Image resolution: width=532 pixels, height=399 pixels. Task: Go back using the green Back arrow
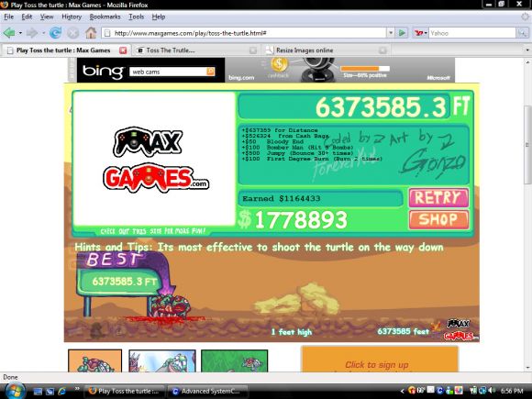pyautogui.click(x=9, y=33)
